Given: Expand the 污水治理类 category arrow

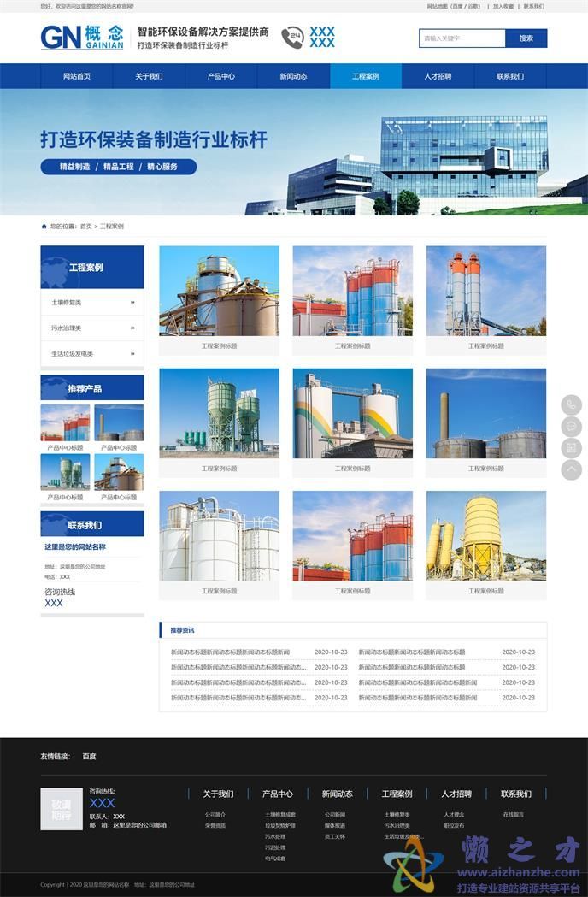Looking at the screenshot, I should [132, 328].
